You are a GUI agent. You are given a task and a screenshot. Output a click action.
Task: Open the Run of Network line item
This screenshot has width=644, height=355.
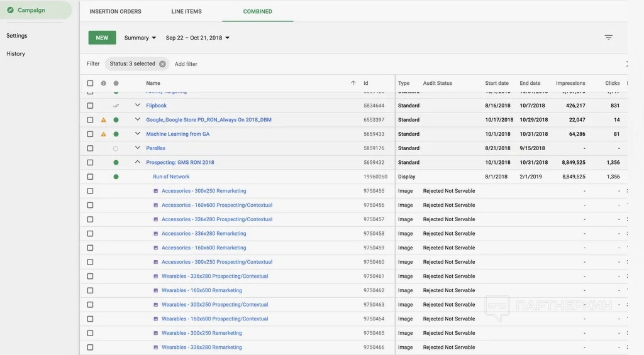[x=171, y=177]
